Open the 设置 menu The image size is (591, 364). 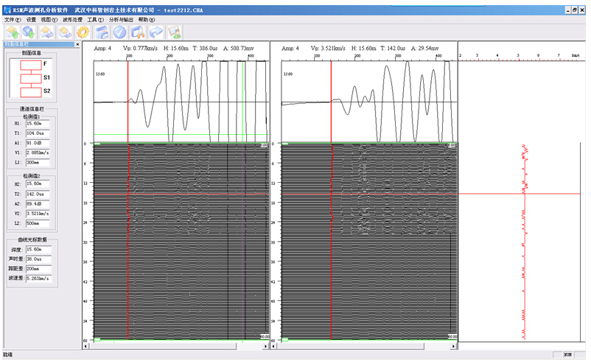click(31, 20)
